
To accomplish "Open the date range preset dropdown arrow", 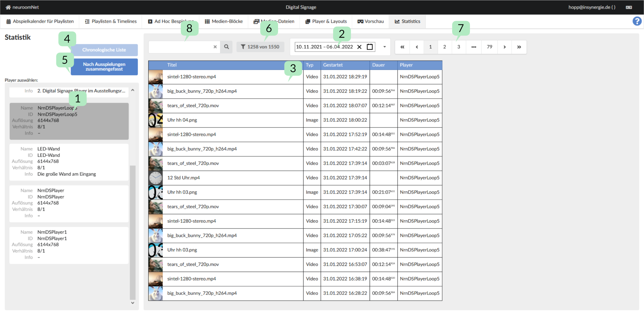I will (x=385, y=47).
